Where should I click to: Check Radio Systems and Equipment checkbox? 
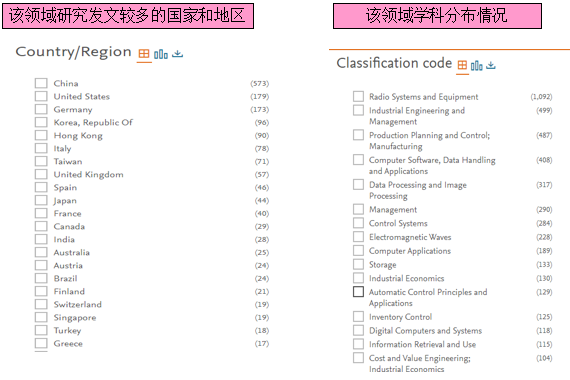(358, 96)
